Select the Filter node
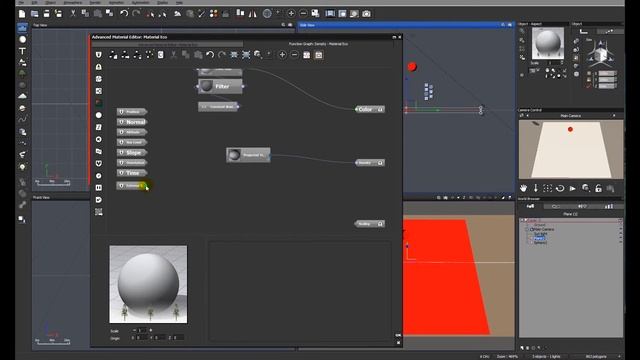 click(220, 87)
